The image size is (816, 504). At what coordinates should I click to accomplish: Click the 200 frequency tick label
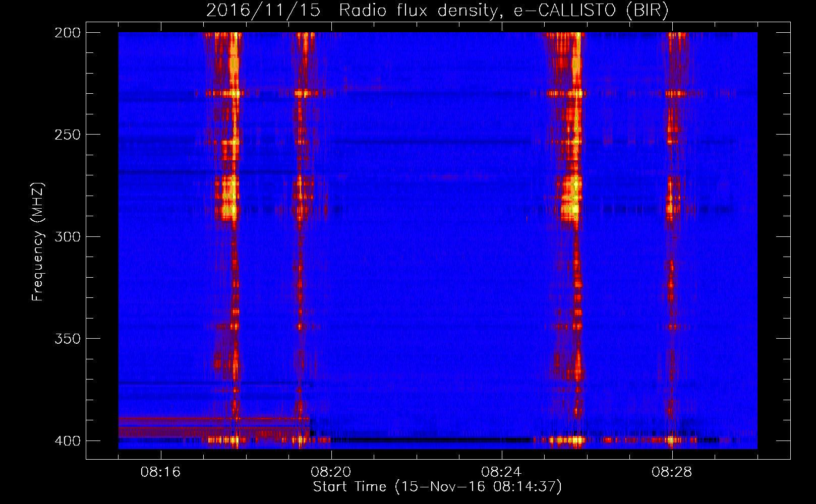coord(68,33)
